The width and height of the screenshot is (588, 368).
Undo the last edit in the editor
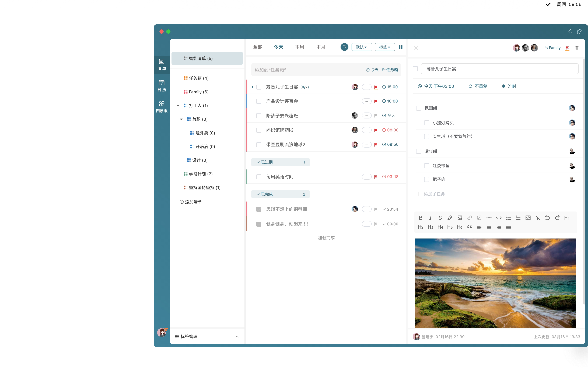tap(547, 218)
